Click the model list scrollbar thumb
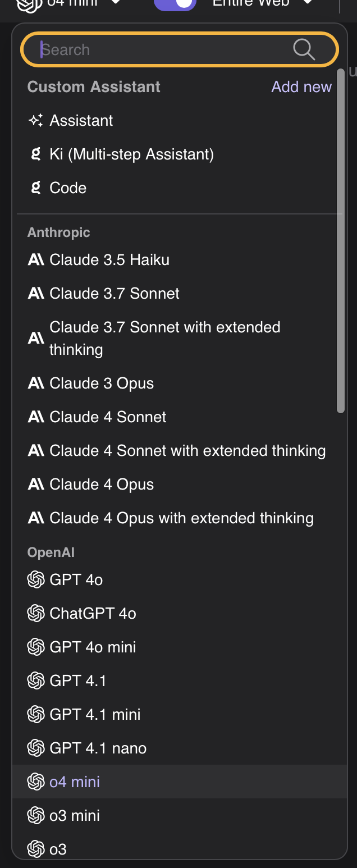Viewport: 357px width, 868px height. [x=341, y=241]
